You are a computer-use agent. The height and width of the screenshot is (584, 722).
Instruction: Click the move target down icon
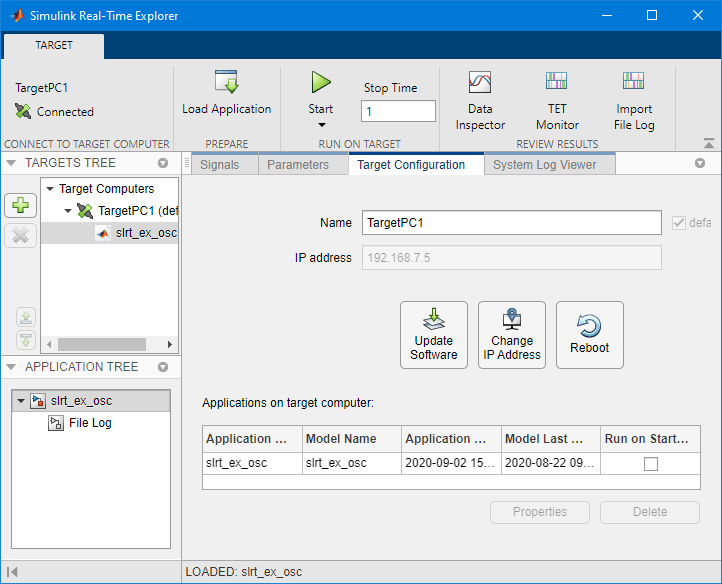click(26, 340)
